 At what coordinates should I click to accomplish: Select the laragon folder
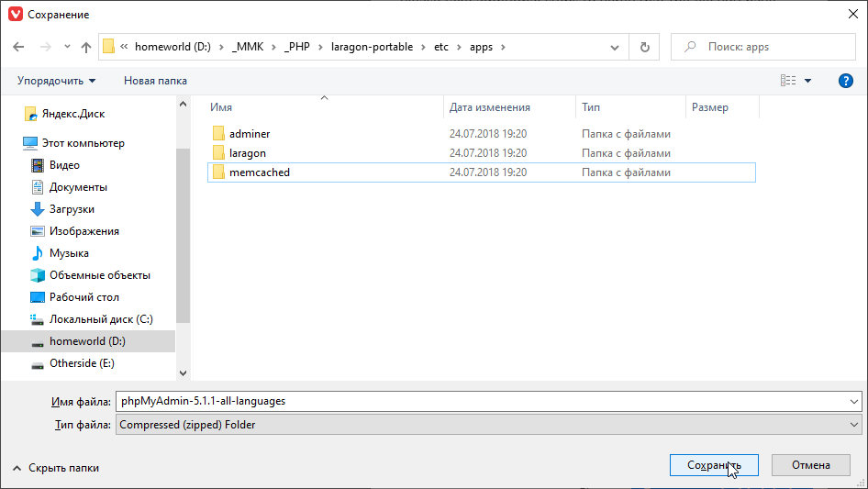[x=247, y=153]
